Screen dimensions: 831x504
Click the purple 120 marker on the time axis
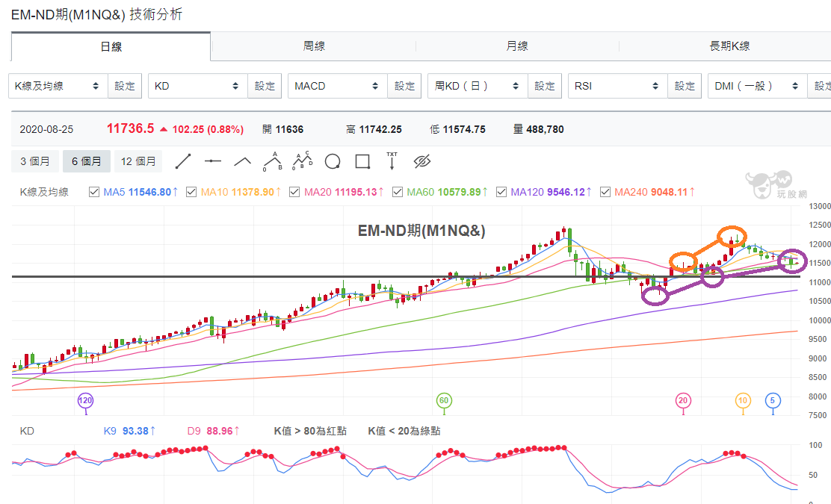85,401
